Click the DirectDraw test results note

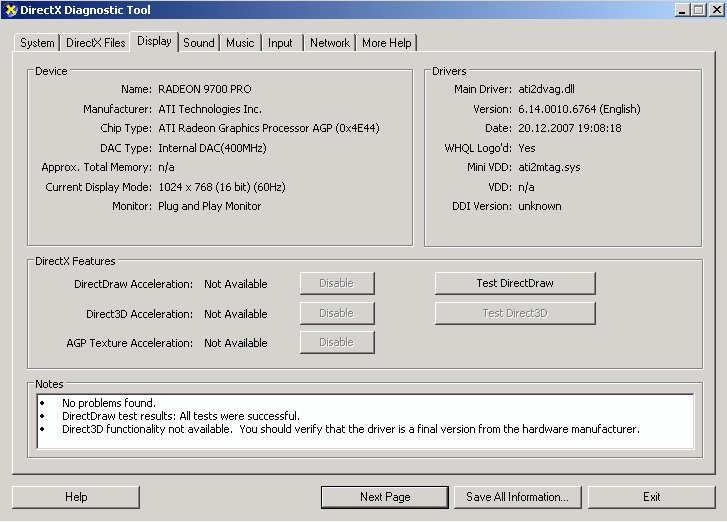click(x=181, y=416)
